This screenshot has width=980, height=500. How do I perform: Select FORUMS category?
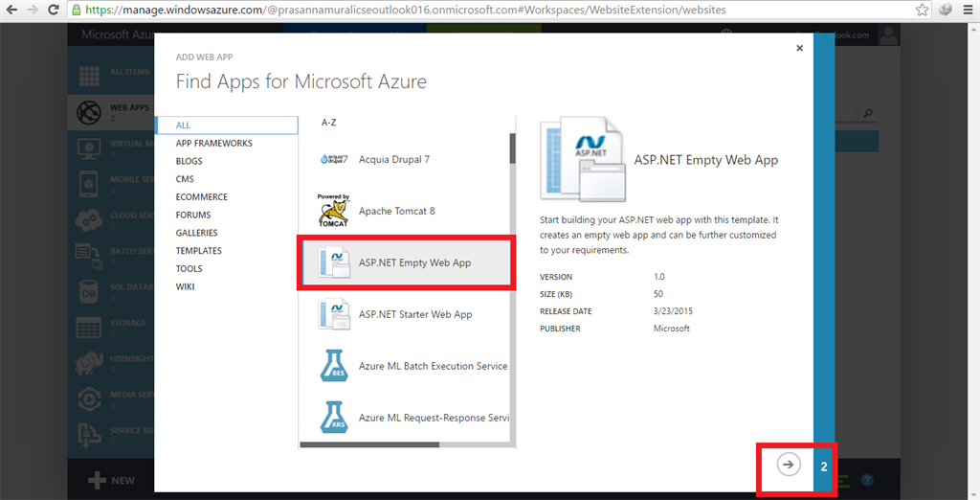pyautogui.click(x=193, y=215)
